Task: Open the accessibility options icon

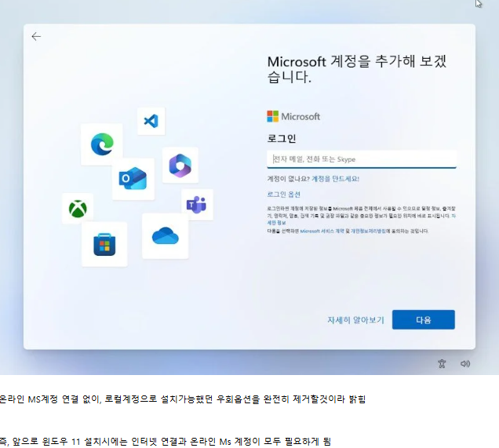Action: coord(442,363)
